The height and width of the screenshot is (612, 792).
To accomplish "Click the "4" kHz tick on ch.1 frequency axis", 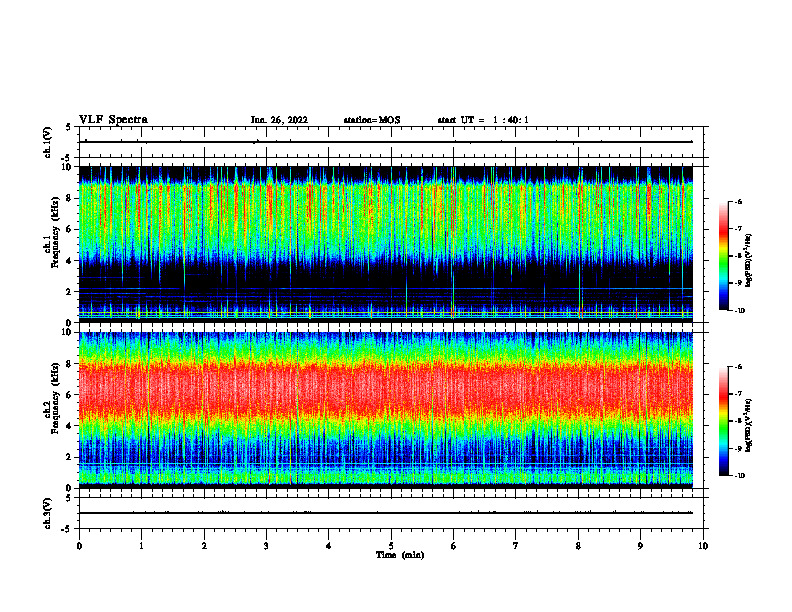I will [x=69, y=261].
